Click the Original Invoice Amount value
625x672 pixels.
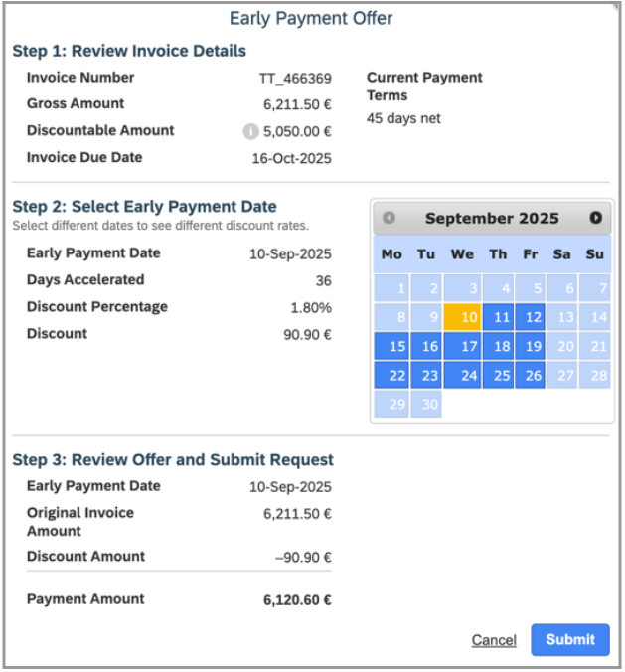[297, 514]
